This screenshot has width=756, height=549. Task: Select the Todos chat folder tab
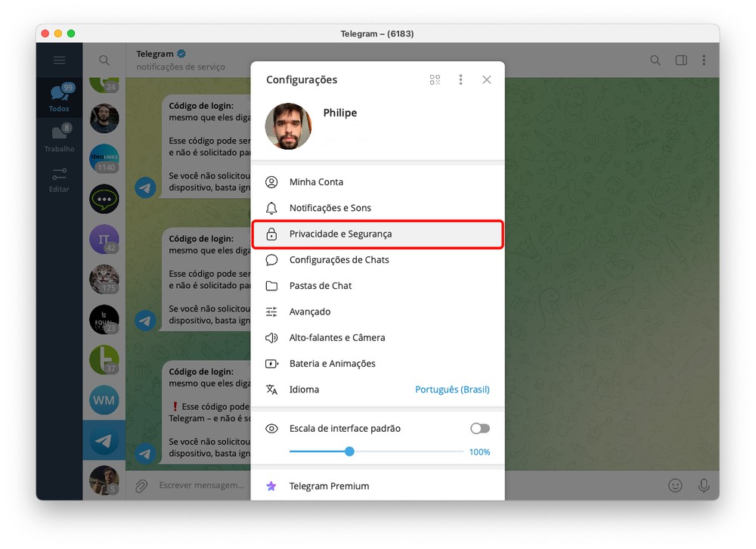[x=59, y=98]
